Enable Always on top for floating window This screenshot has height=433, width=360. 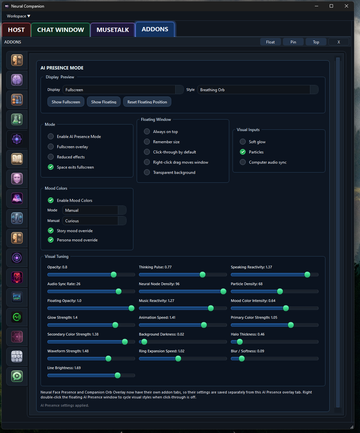(x=147, y=131)
